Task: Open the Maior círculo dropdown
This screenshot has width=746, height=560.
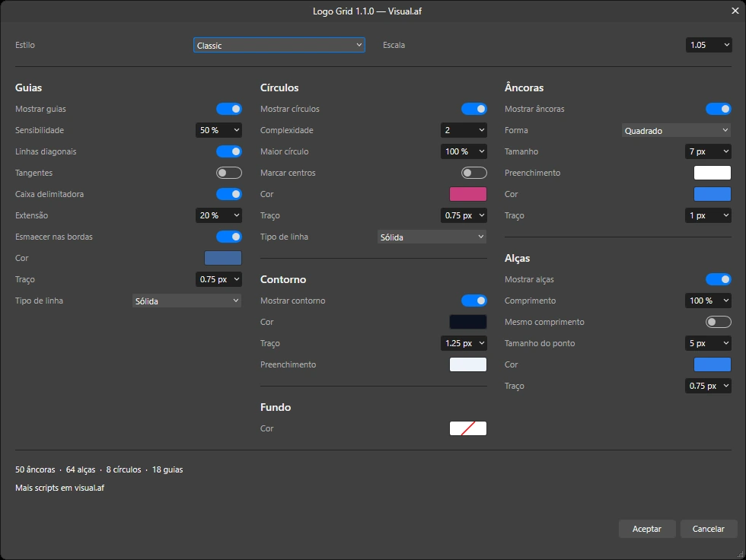Action: coord(464,151)
